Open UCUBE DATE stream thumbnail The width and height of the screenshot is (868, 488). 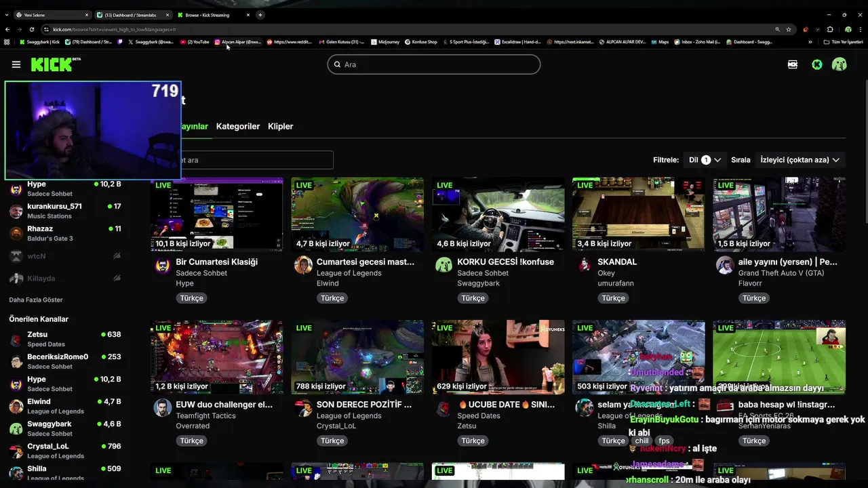coord(498,357)
